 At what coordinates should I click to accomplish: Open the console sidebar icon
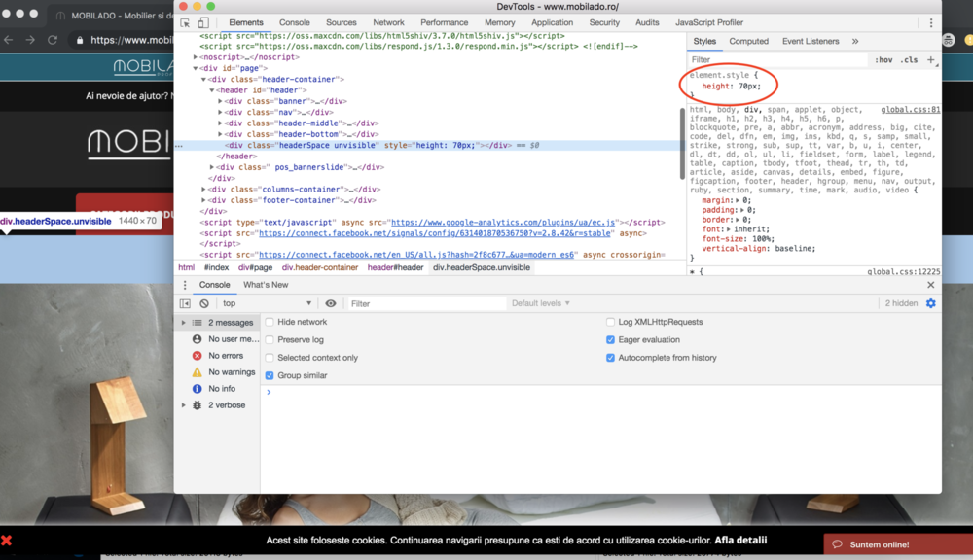pos(185,302)
